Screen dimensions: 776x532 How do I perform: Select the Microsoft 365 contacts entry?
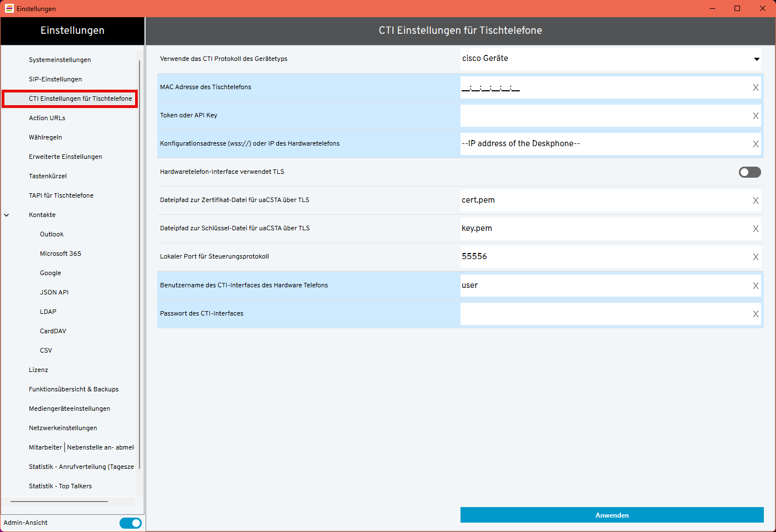click(60, 254)
